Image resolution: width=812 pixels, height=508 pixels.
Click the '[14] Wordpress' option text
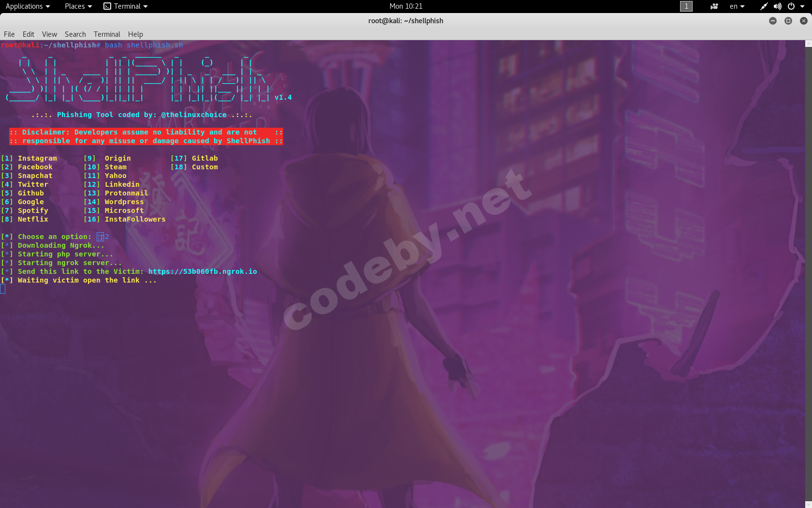(x=114, y=202)
